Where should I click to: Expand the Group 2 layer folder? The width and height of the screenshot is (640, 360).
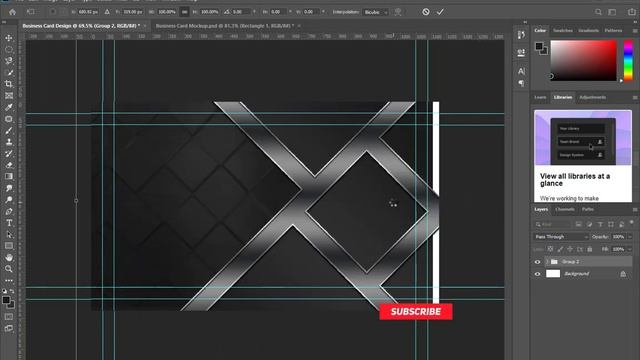tap(547, 262)
